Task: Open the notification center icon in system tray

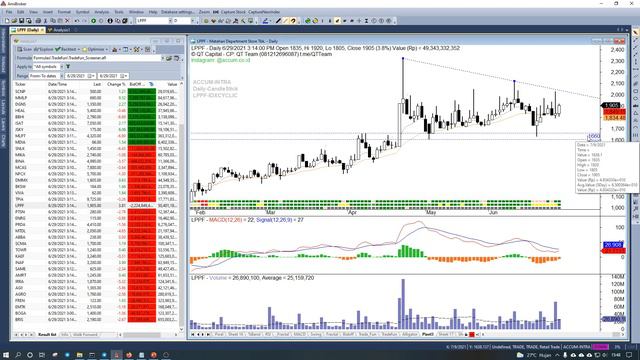Action: [630, 355]
